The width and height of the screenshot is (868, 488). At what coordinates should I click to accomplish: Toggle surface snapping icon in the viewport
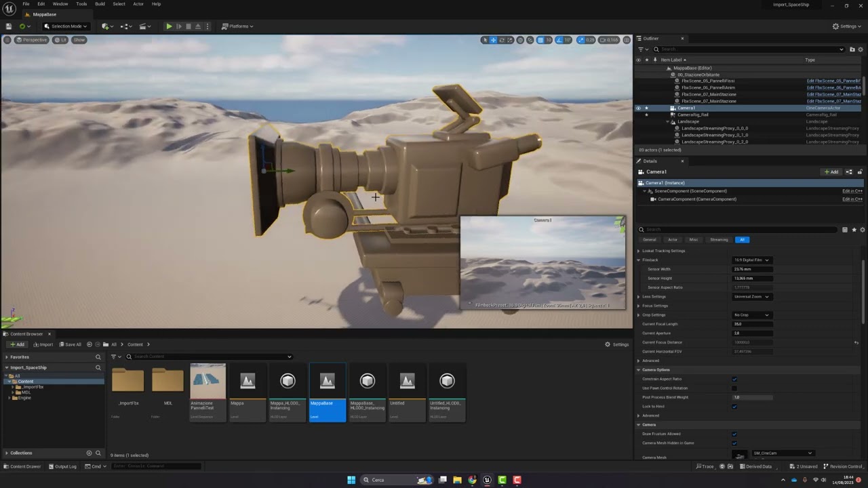point(530,40)
